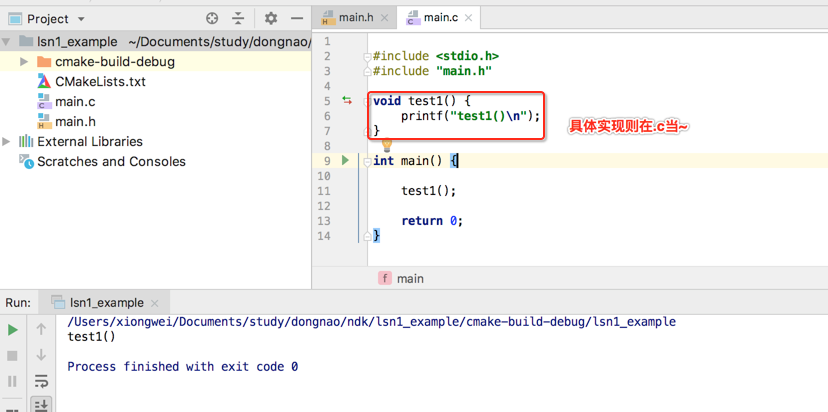Click the 'return 0;' statement on line 13

[432, 221]
